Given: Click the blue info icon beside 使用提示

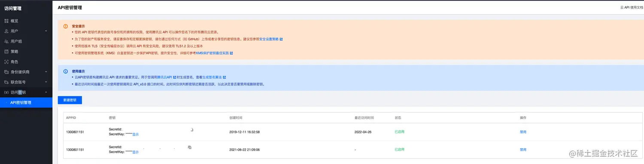Looking at the screenshot, I should [x=66, y=71].
